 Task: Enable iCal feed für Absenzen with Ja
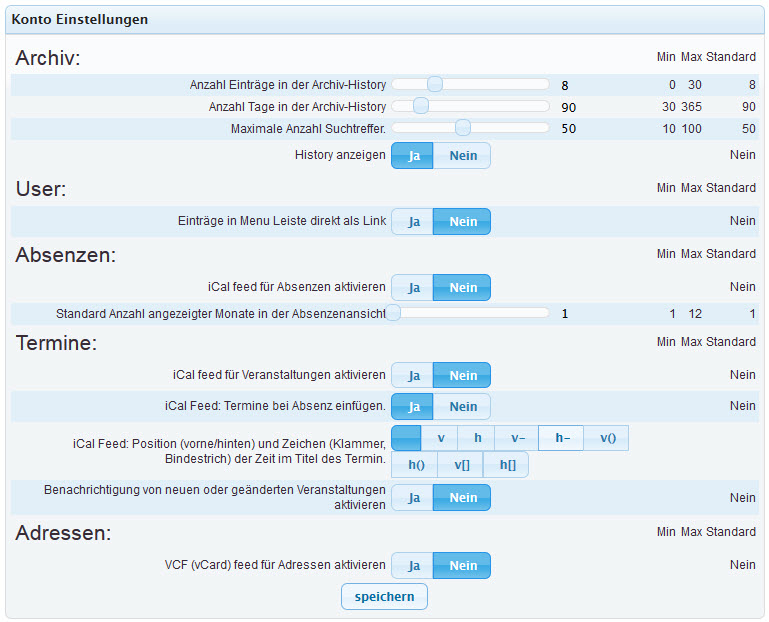tap(411, 288)
